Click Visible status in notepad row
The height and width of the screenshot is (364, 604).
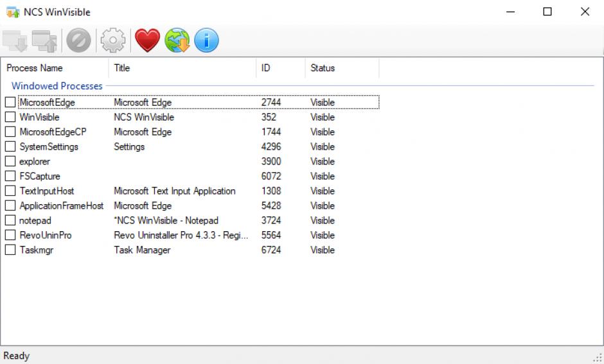coord(323,220)
